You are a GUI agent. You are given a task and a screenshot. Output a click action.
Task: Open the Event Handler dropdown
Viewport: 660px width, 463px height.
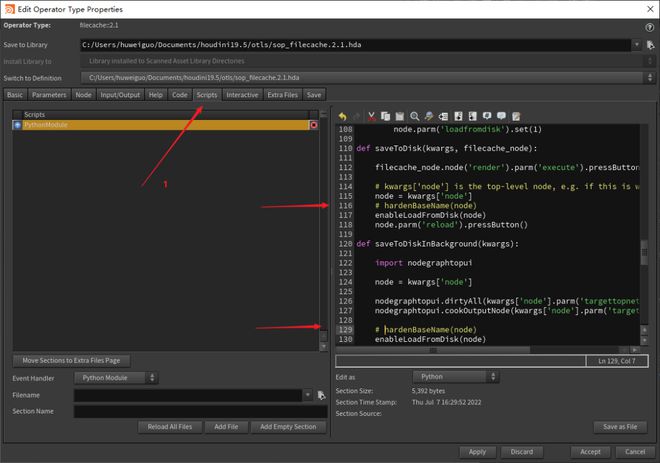pos(115,377)
